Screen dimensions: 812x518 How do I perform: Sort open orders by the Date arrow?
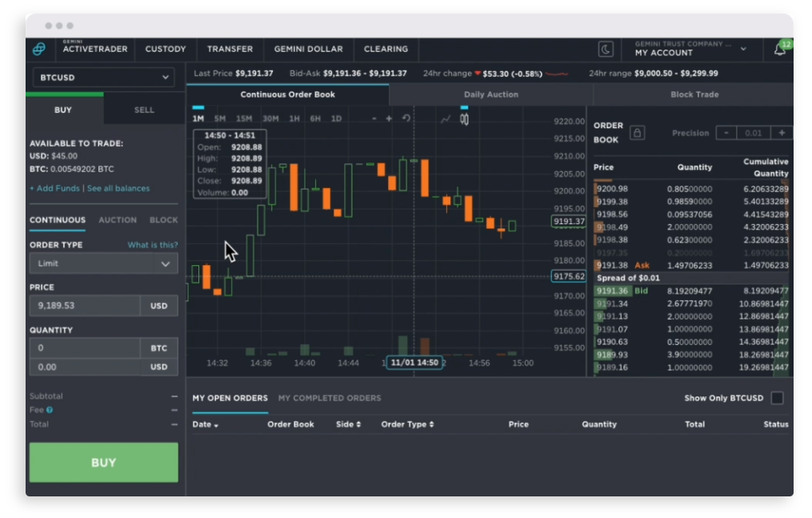pyautogui.click(x=215, y=425)
